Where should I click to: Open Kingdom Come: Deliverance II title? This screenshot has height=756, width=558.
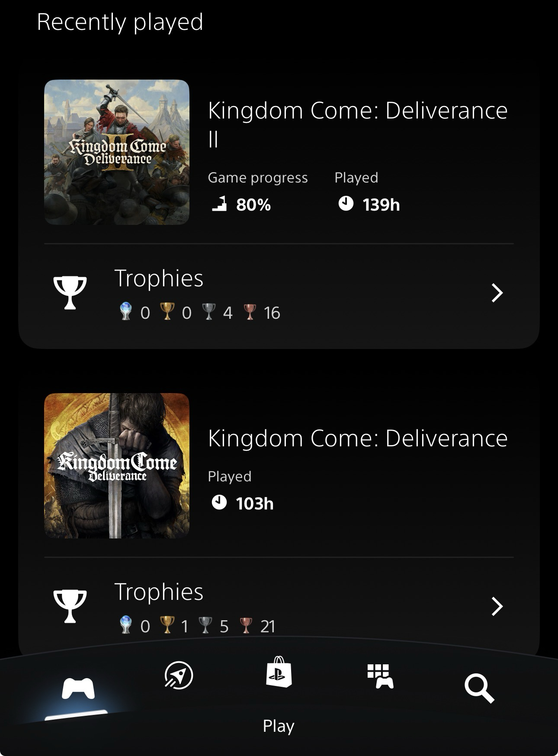[357, 123]
